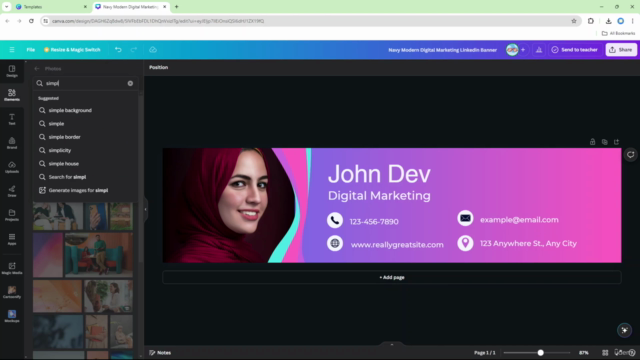640x360 pixels.
Task: Select the phone number 123-456-7890 text
Action: click(374, 222)
